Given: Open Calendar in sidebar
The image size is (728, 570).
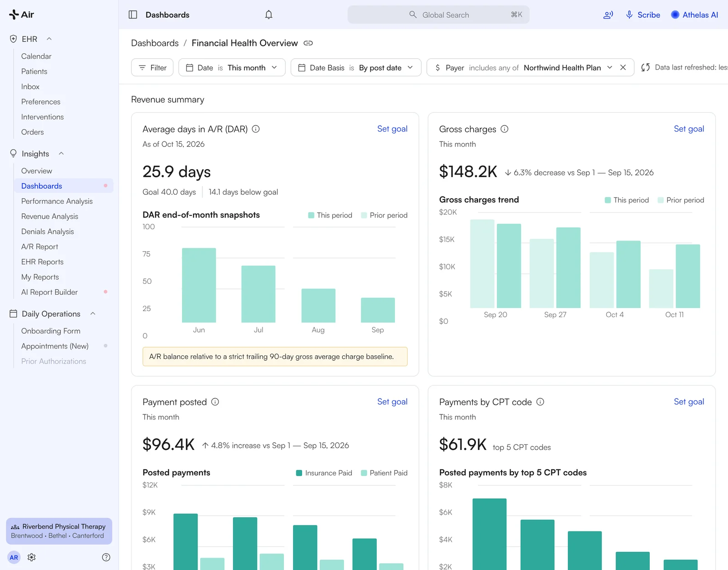Looking at the screenshot, I should click(36, 56).
